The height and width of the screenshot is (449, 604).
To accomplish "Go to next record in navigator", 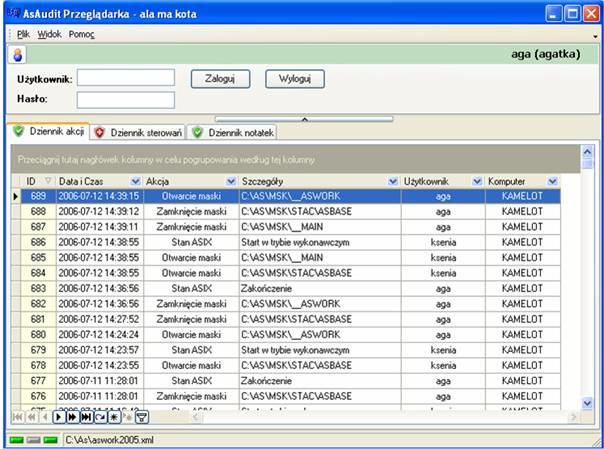I will [x=59, y=417].
